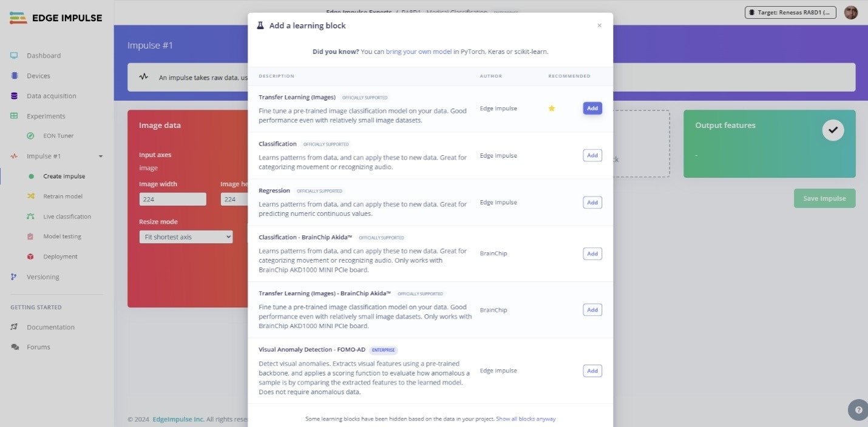
Task: Open the Resize mode dropdown
Action: (186, 237)
